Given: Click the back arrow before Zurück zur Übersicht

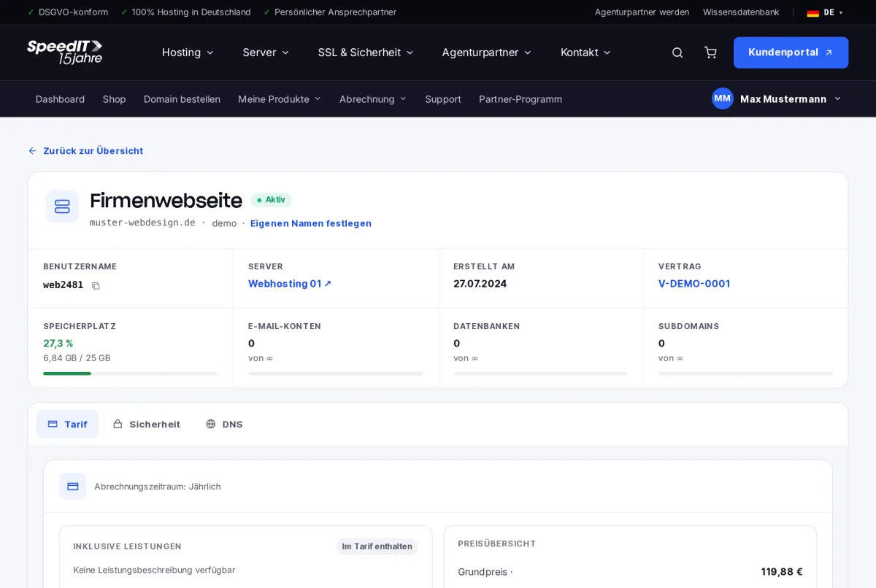Looking at the screenshot, I should [32, 151].
